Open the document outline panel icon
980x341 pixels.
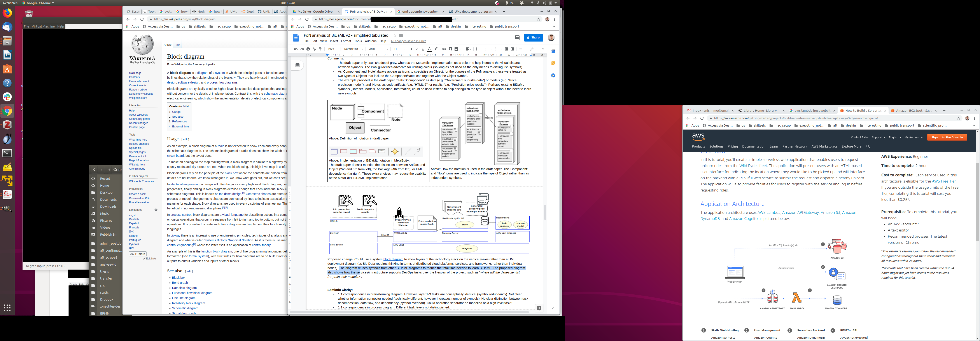click(297, 65)
